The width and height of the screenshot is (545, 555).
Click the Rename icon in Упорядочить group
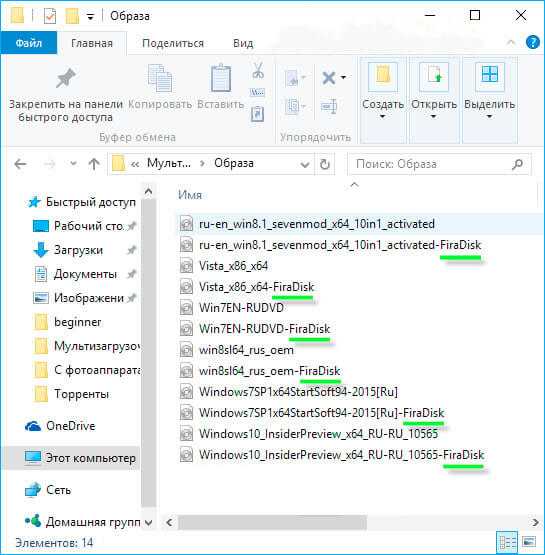[x=329, y=106]
